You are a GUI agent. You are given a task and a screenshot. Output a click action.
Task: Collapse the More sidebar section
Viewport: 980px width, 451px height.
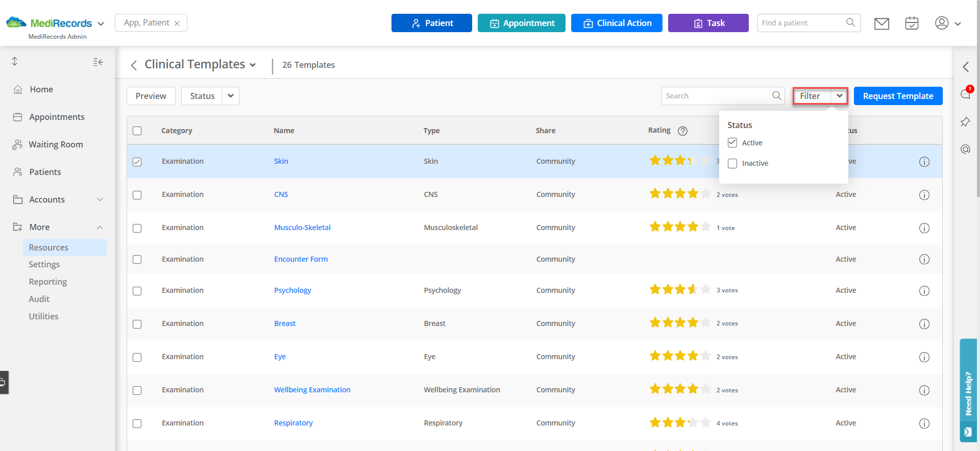pyautogui.click(x=100, y=228)
